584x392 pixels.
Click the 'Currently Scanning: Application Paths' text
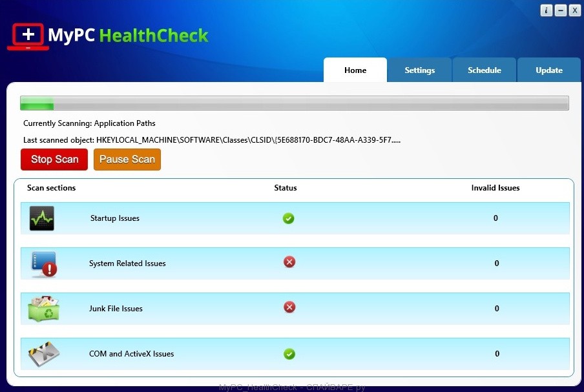(89, 123)
